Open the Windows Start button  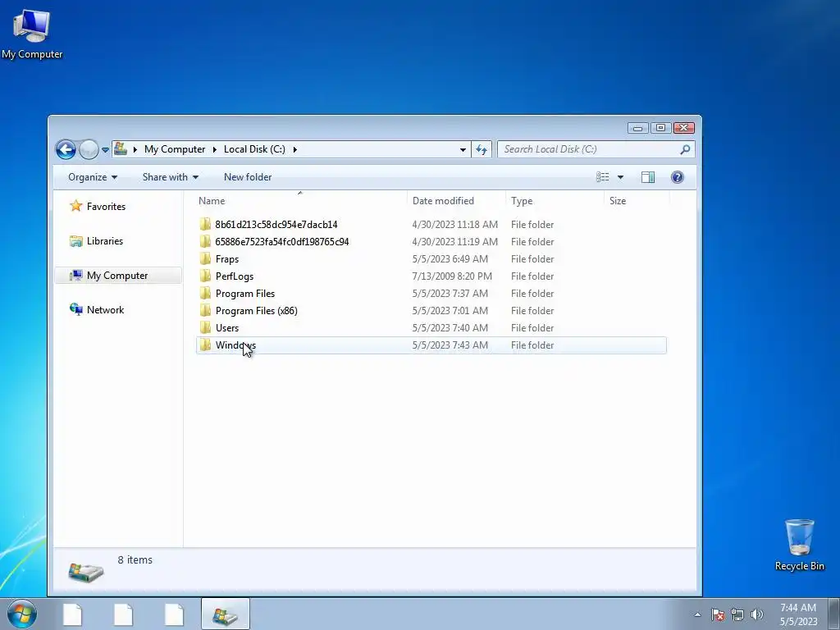click(x=22, y=614)
